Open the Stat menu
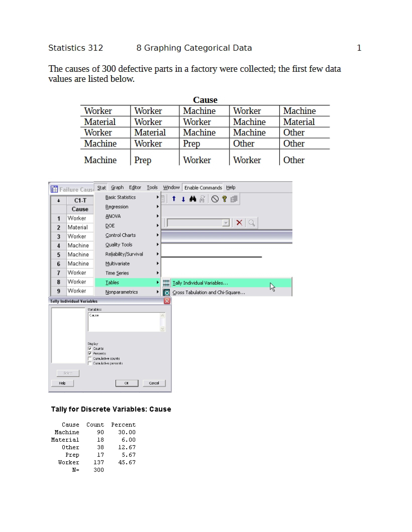Image resolution: width=412 pixels, height=532 pixels. click(x=101, y=188)
